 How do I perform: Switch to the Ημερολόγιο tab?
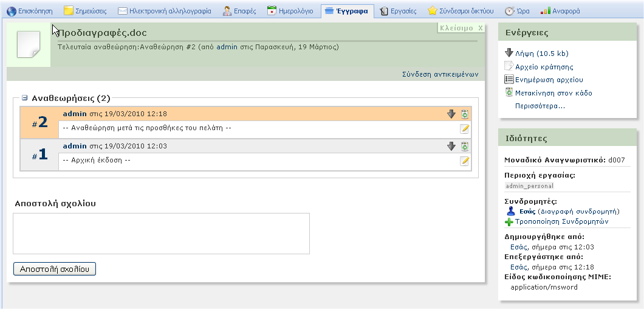pyautogui.click(x=290, y=11)
